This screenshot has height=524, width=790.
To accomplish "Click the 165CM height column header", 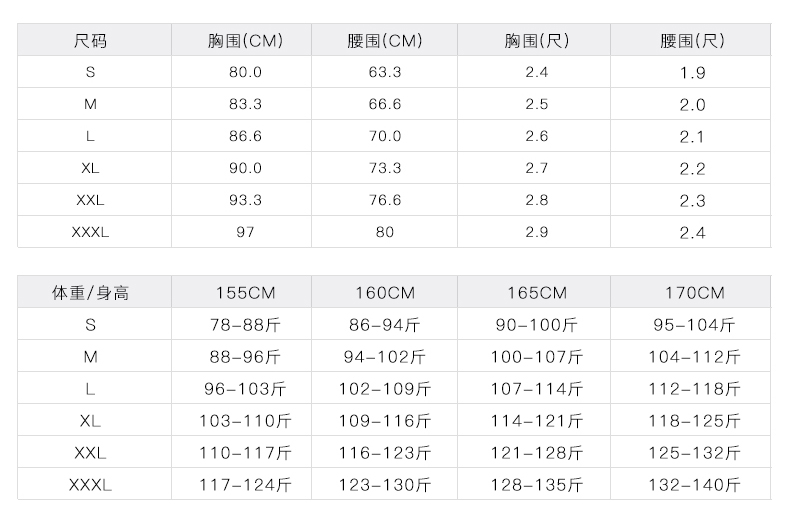I will (x=537, y=293).
